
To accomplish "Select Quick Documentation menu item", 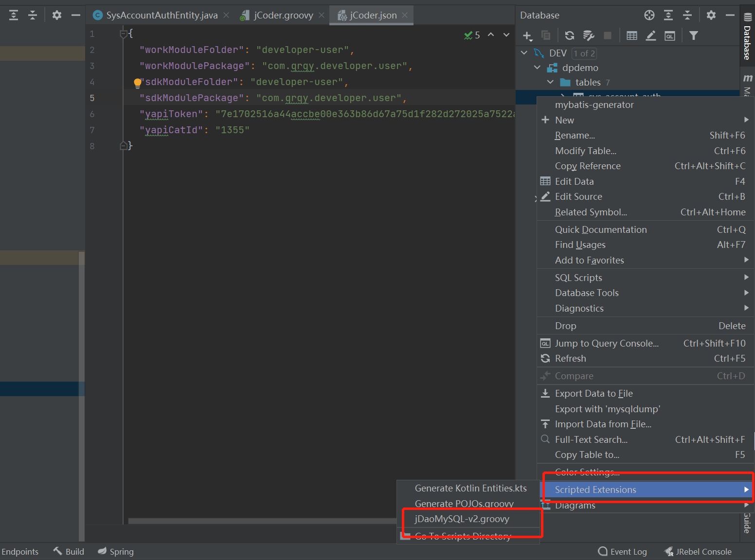I will click(646, 229).
